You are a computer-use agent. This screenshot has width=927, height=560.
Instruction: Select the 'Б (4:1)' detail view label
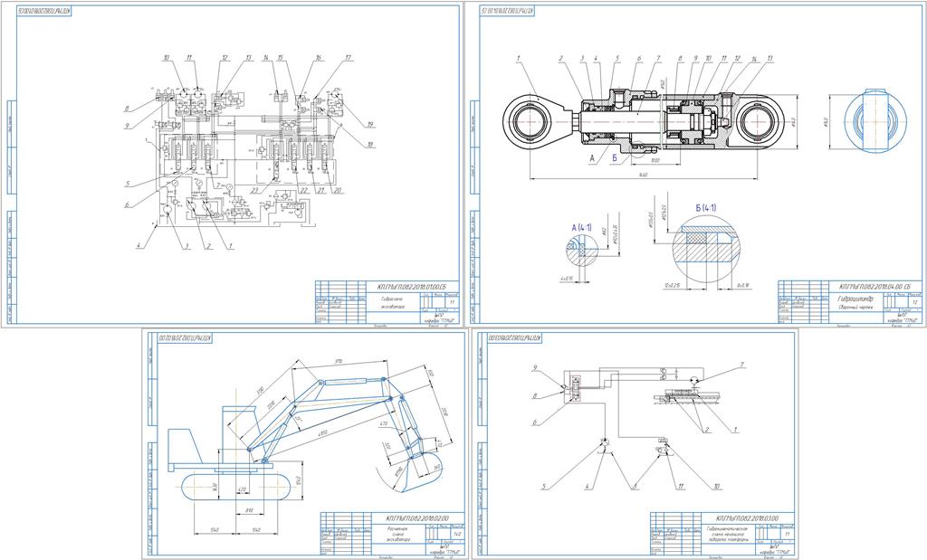[705, 208]
